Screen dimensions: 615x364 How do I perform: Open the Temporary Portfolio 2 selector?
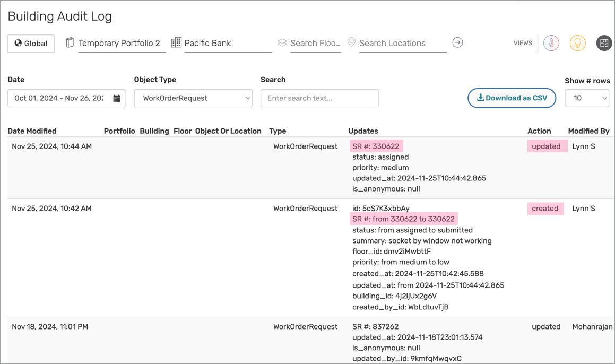click(122, 43)
